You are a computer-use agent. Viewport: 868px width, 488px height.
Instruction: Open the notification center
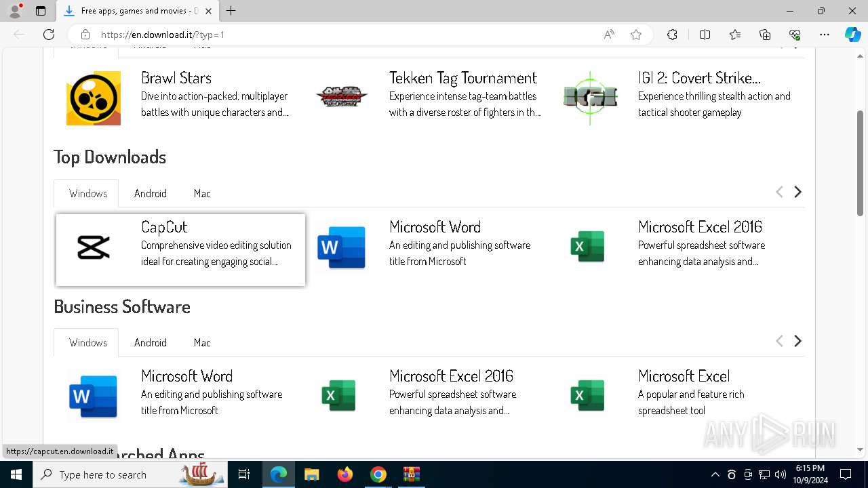pos(846,474)
